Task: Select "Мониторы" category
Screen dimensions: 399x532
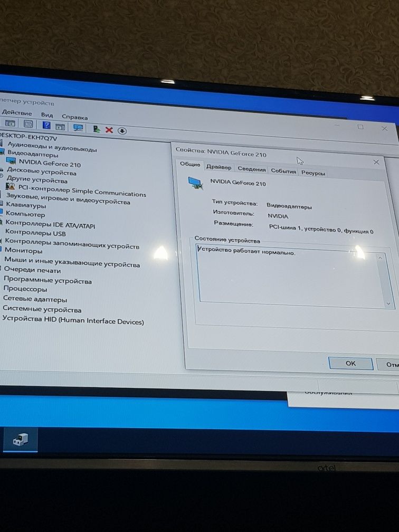Action: [x=23, y=251]
